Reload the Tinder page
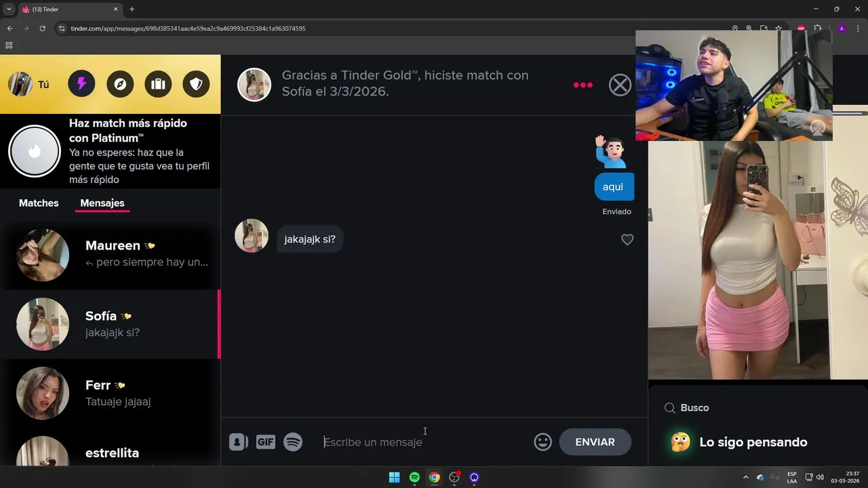Image resolution: width=868 pixels, height=488 pixels. (x=42, y=28)
